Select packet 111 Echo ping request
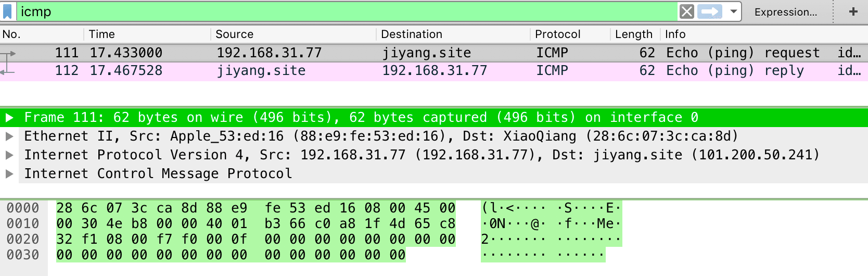 coord(434,53)
